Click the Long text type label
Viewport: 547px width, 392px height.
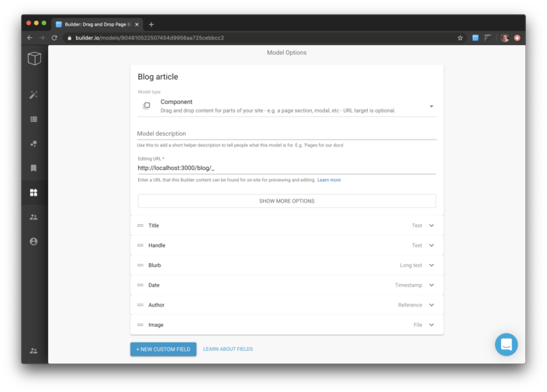tap(411, 265)
